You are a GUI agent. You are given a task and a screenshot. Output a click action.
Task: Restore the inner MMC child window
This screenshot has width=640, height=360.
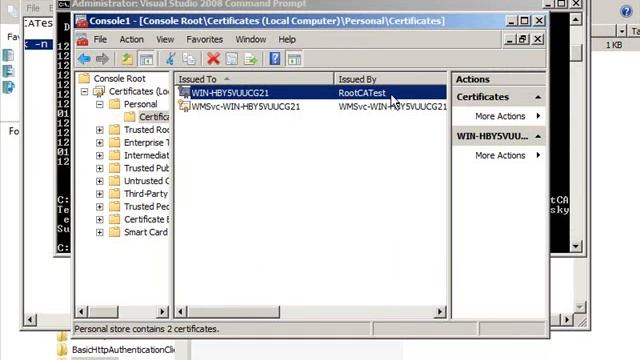[x=523, y=39]
